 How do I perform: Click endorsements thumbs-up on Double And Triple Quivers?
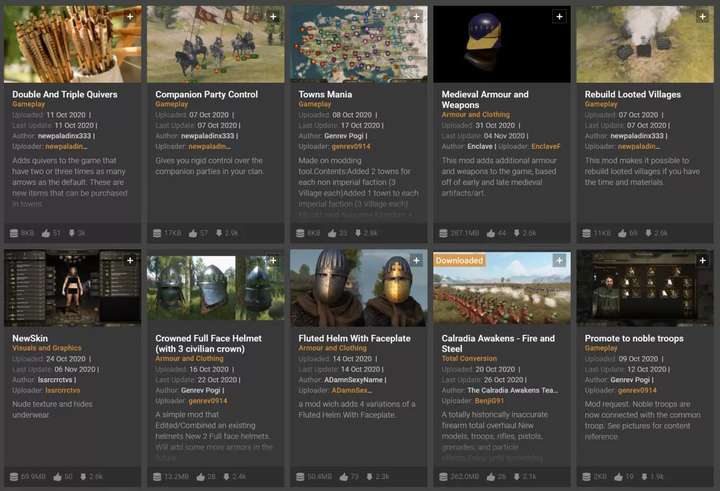point(46,233)
